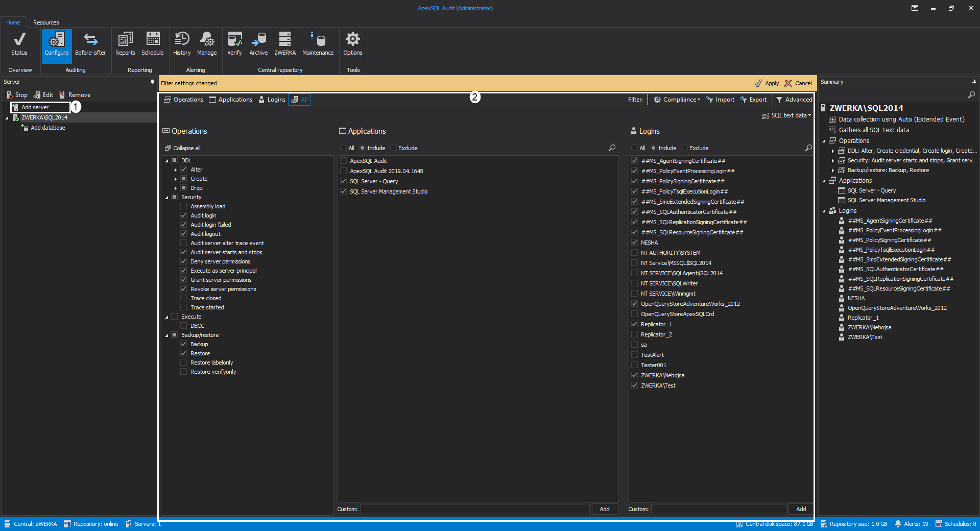Focus the Applications Custom input field
980x531 pixels.
pos(475,509)
